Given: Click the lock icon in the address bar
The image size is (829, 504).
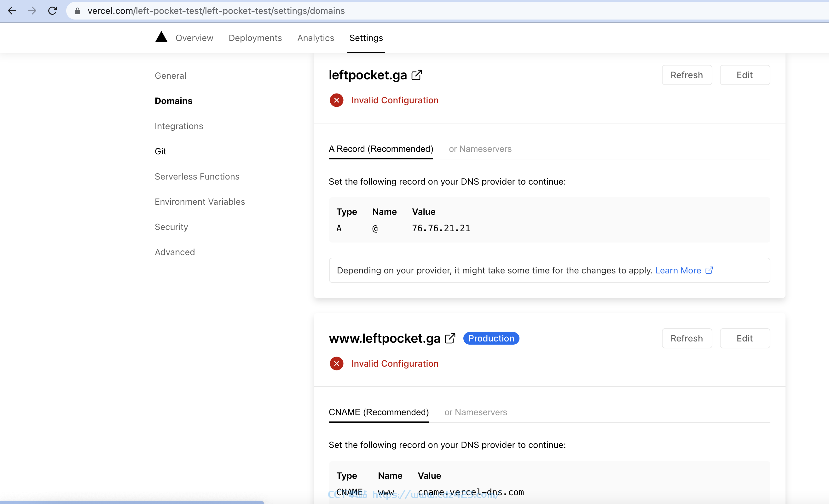Looking at the screenshot, I should [x=77, y=11].
